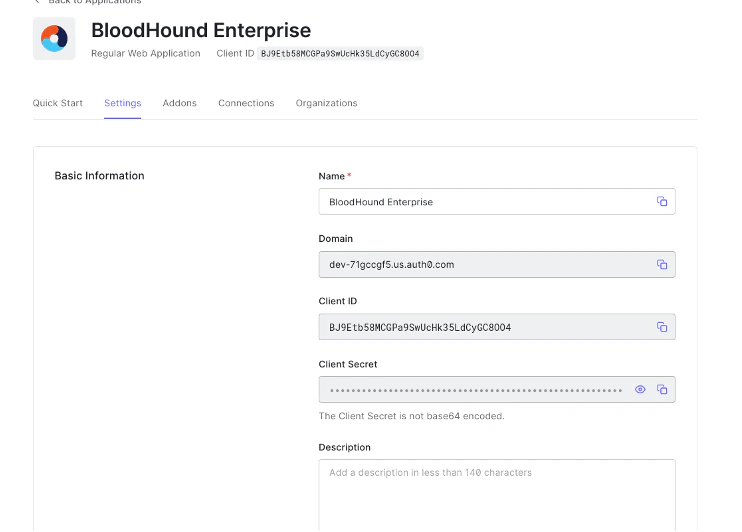742x532 pixels.
Task: Copy the Client ID value
Action: 661,327
